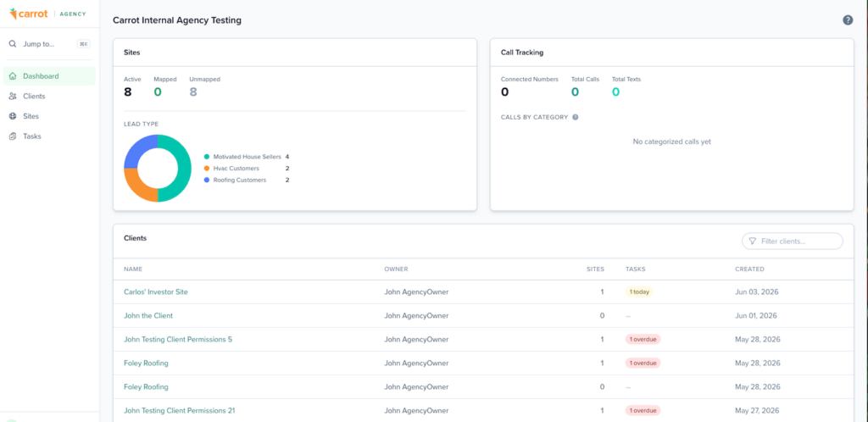Click the Call Tracking card heading

click(522, 53)
